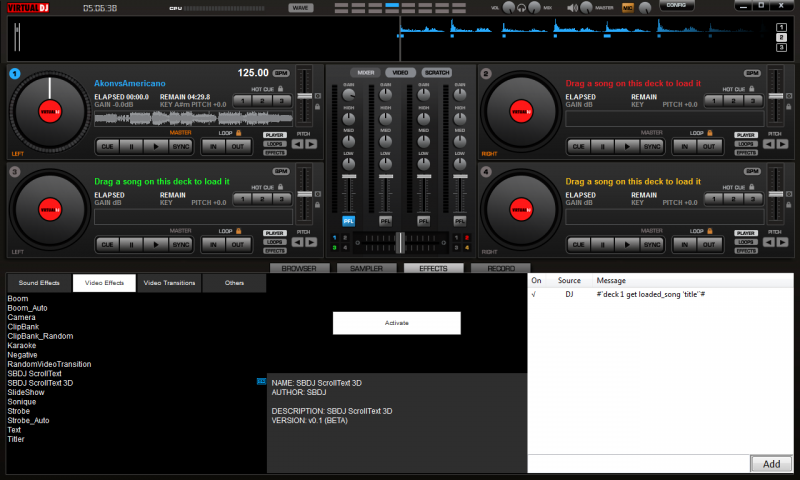The image size is (800, 480).
Task: Toggle hot cue lock icon on deck 3
Action: (280, 187)
